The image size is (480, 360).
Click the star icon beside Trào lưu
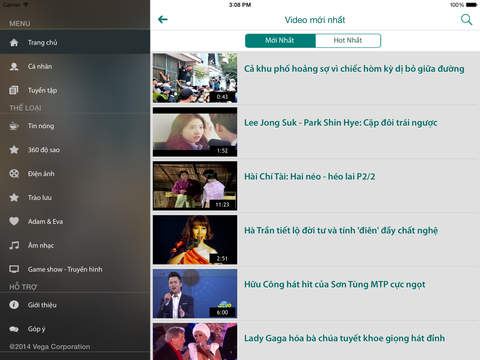14,198
